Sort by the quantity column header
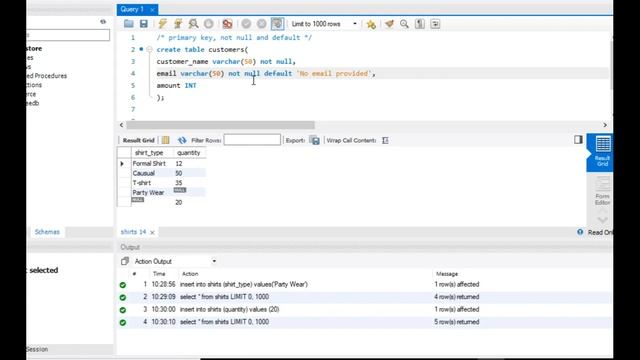The height and width of the screenshot is (360, 640). [189, 153]
